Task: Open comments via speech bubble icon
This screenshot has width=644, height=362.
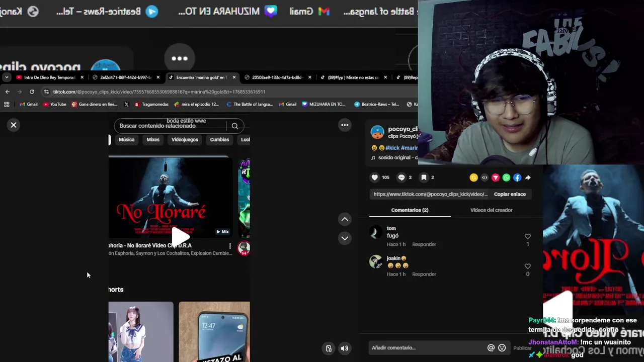Action: 401,177
